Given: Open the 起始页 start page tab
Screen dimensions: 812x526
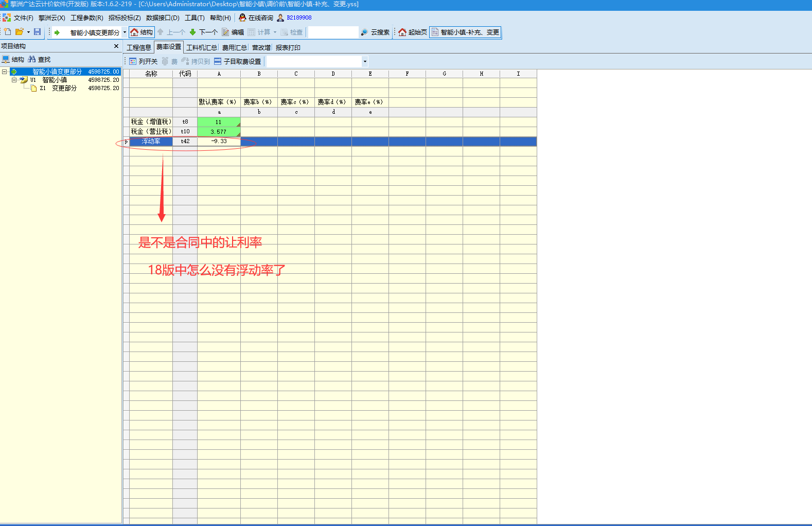Looking at the screenshot, I should [x=413, y=32].
